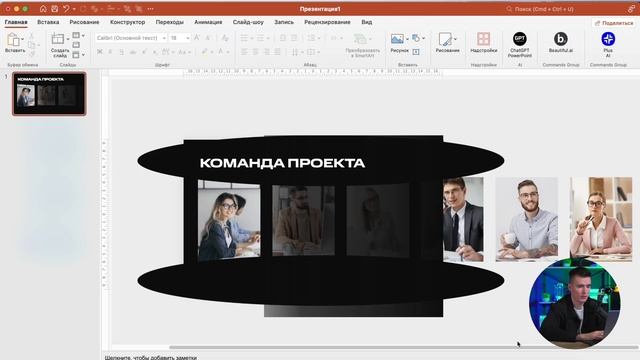Paste using the Вставить clipboard icon
640x360 pixels.
coord(13,40)
